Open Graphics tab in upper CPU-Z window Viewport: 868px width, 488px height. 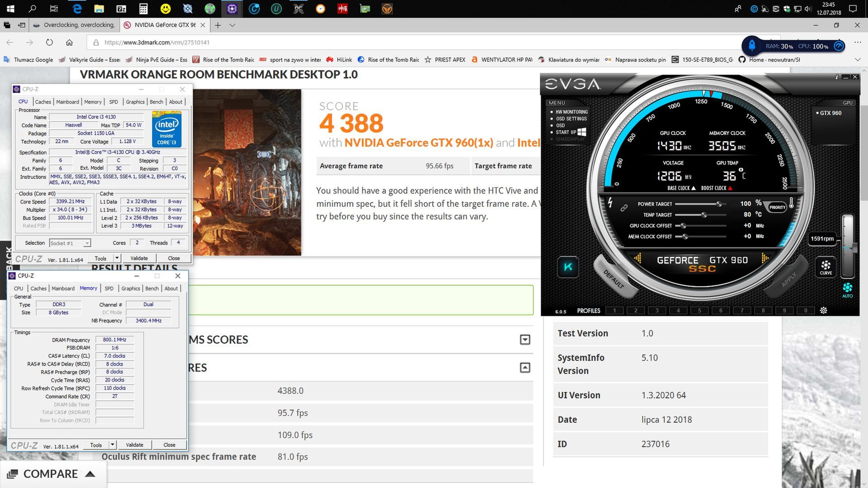coord(135,102)
